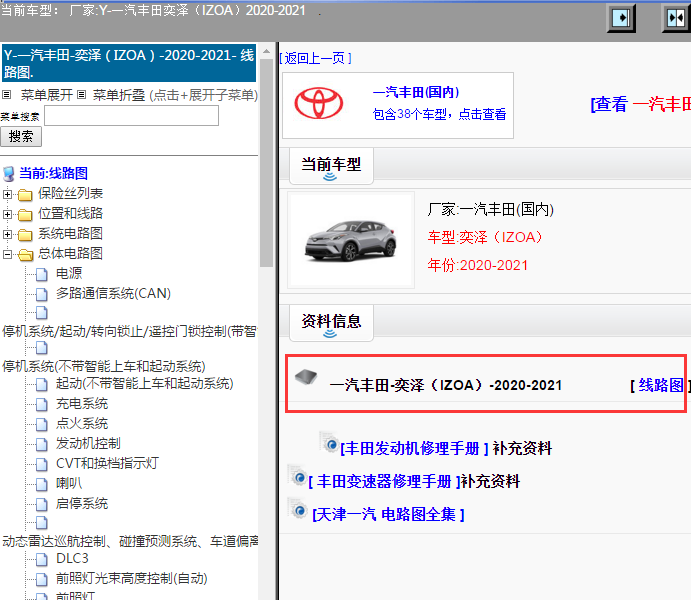Click the split-pane collapse icon at top right
The width and height of the screenshot is (691, 600).
click(676, 18)
